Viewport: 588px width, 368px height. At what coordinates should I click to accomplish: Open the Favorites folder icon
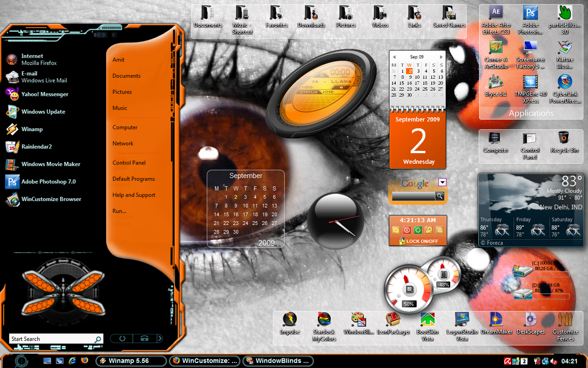277,16
